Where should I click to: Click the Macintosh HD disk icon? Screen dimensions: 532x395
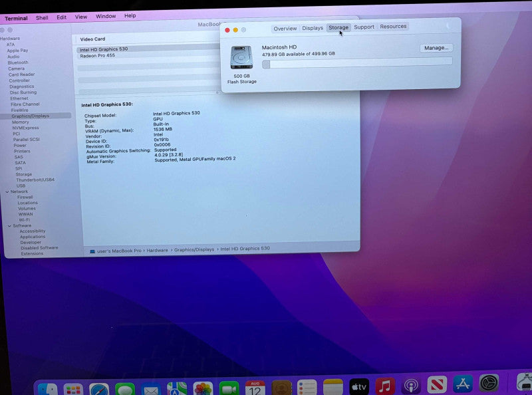(241, 58)
